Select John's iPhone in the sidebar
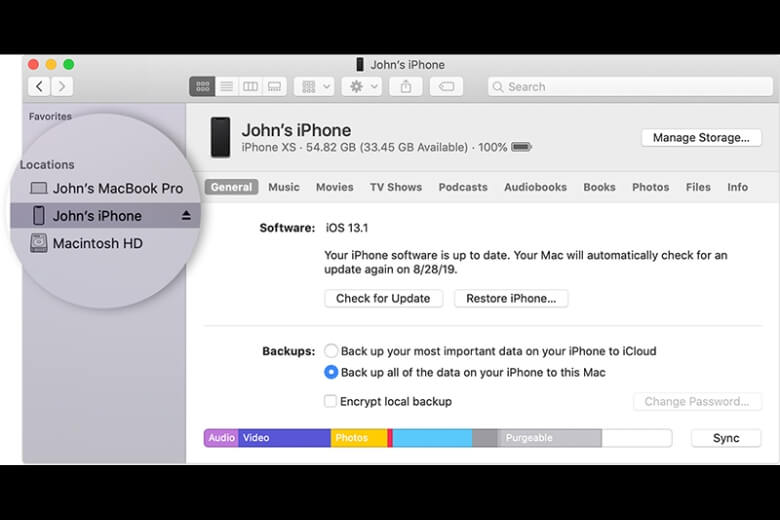The width and height of the screenshot is (780, 520). tap(105, 215)
